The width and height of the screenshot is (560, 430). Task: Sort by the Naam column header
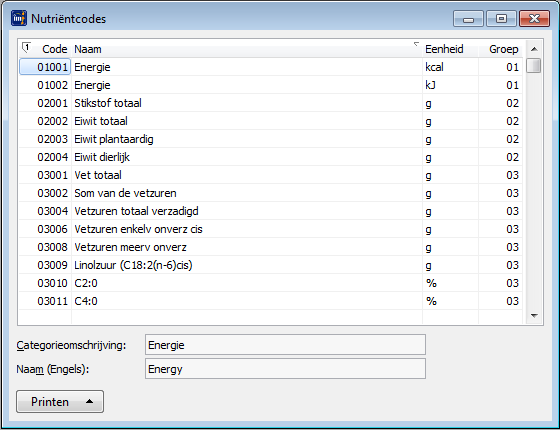coord(247,49)
